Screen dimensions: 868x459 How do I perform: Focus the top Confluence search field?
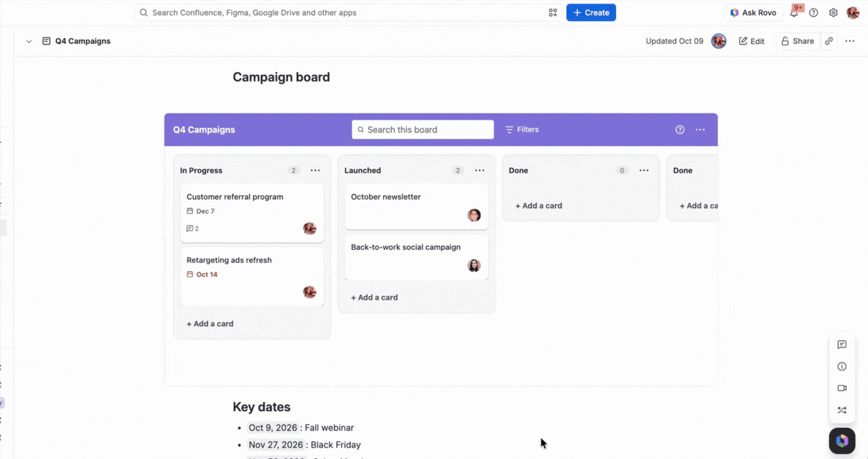tap(349, 12)
